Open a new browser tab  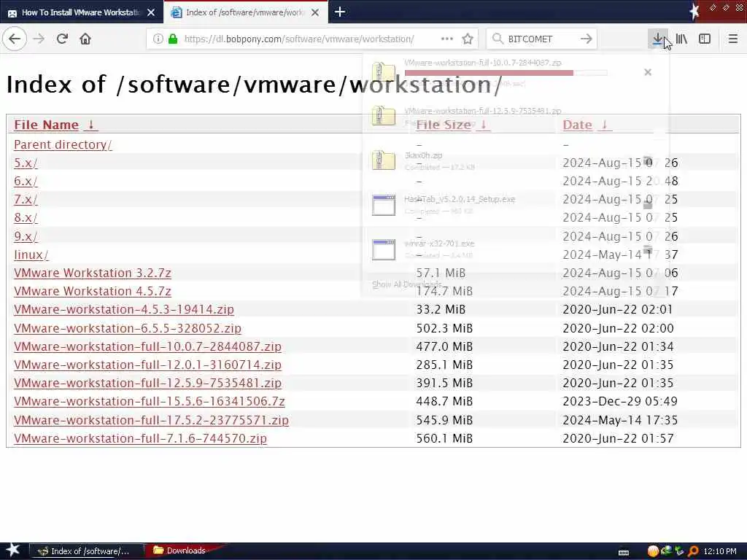click(340, 12)
